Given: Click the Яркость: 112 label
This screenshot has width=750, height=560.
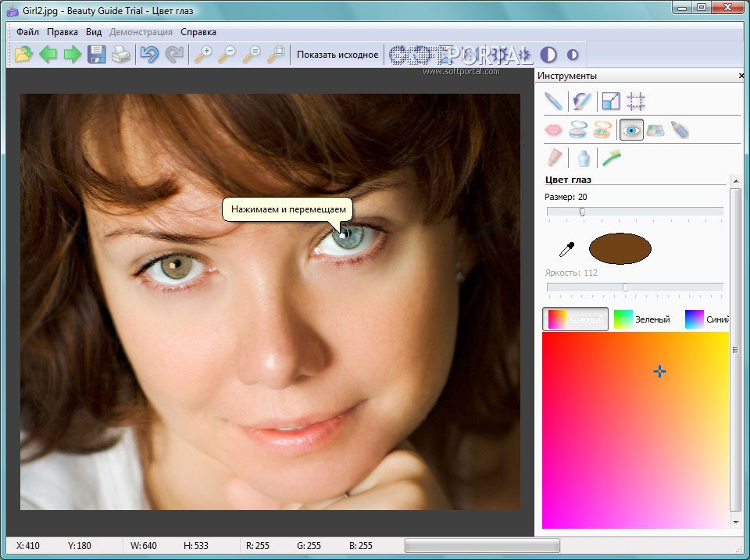Looking at the screenshot, I should point(571,273).
